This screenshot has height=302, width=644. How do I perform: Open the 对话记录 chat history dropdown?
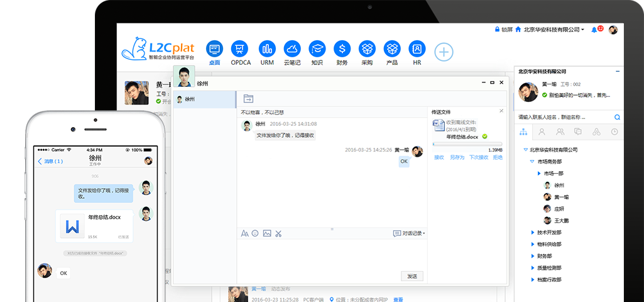pyautogui.click(x=409, y=233)
